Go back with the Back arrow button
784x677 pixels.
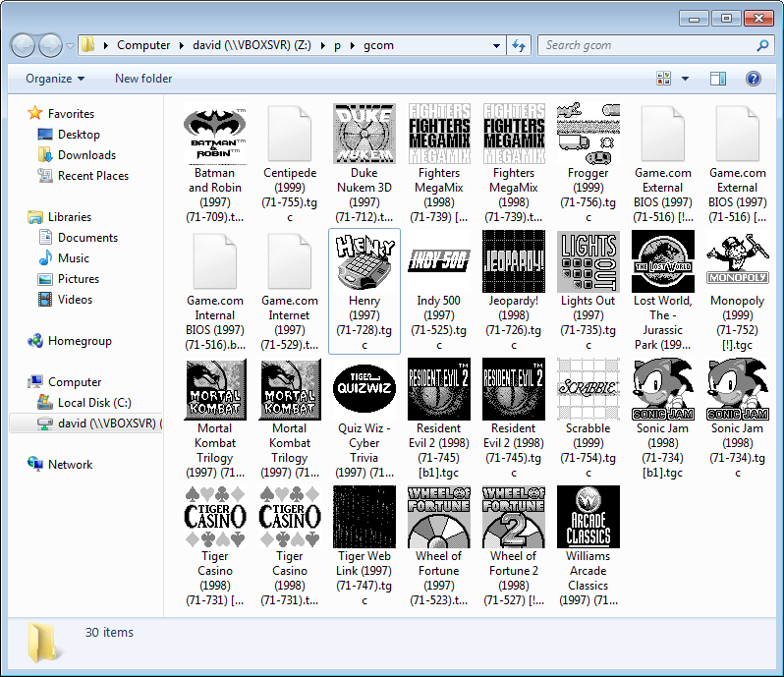pos(23,45)
